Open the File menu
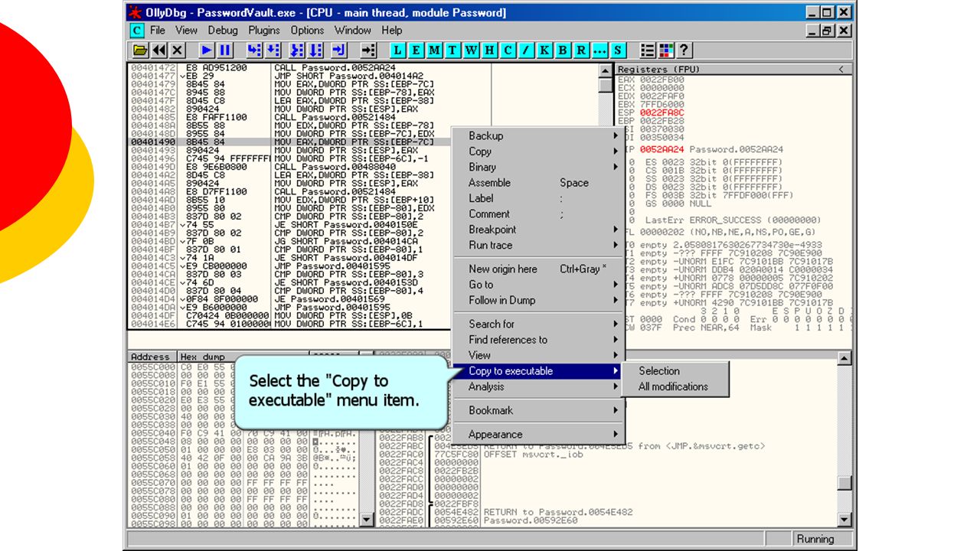Screen dimensions: 980x551 click(x=158, y=31)
